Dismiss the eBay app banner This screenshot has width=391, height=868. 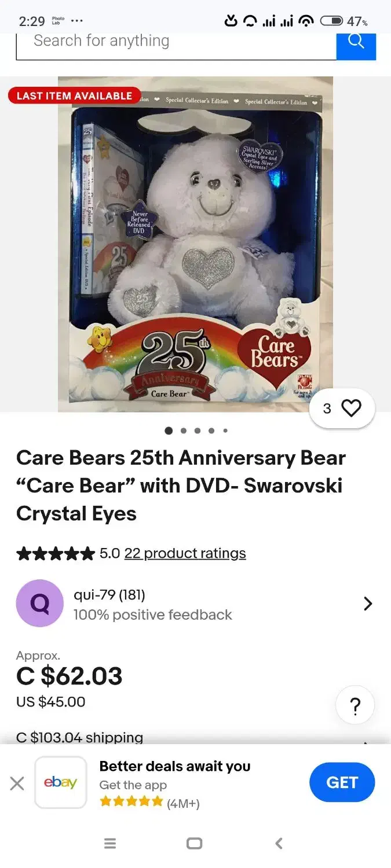[x=17, y=784]
